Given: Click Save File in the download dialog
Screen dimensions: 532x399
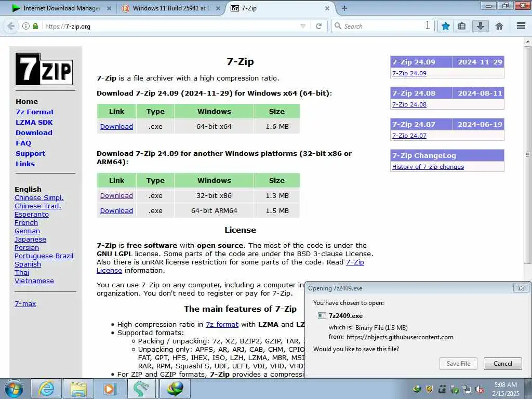Looking at the screenshot, I should click(x=458, y=364).
